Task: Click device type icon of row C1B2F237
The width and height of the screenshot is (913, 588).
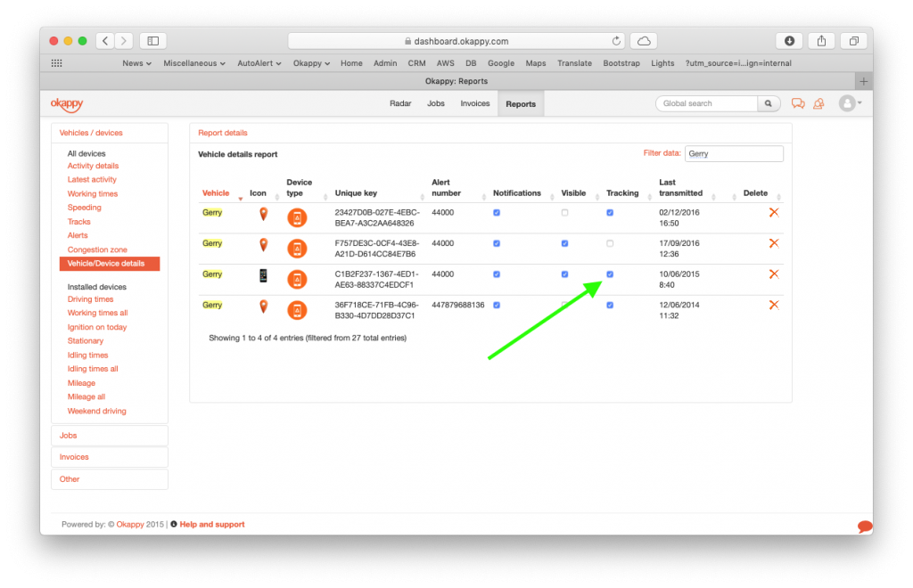Action: tap(297, 279)
